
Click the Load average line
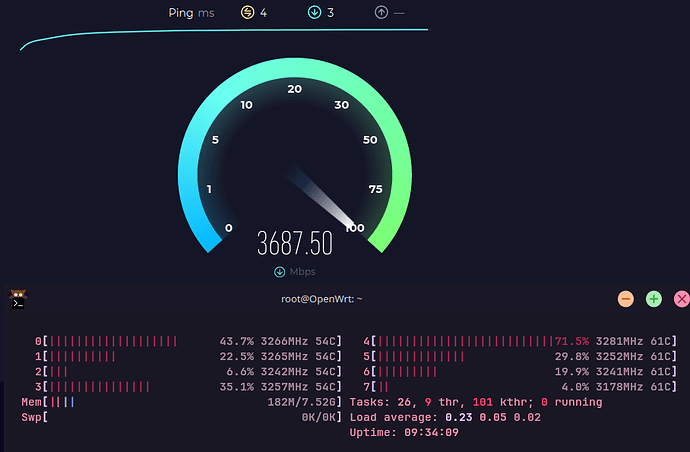(x=445, y=417)
